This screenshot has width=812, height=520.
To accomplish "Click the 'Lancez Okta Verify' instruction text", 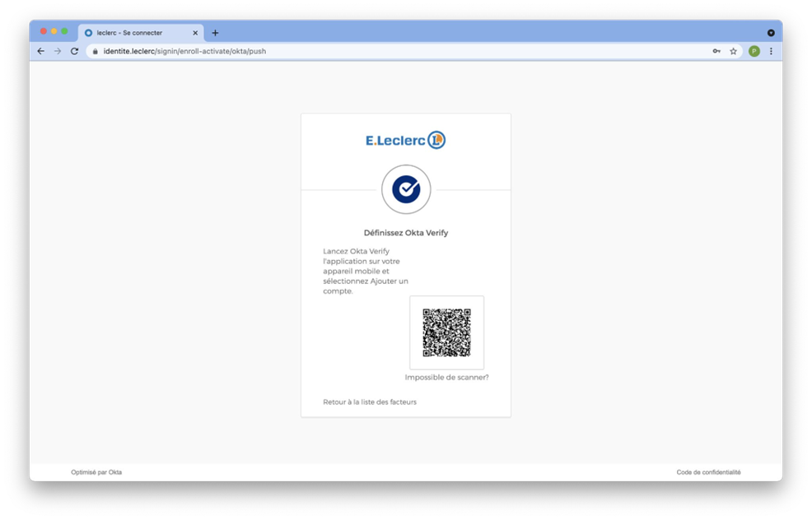I will point(366,272).
